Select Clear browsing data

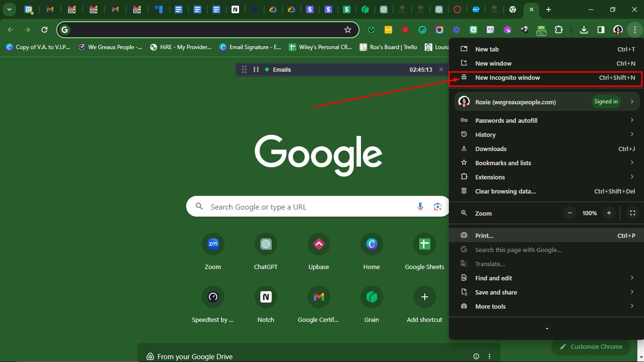(506, 191)
